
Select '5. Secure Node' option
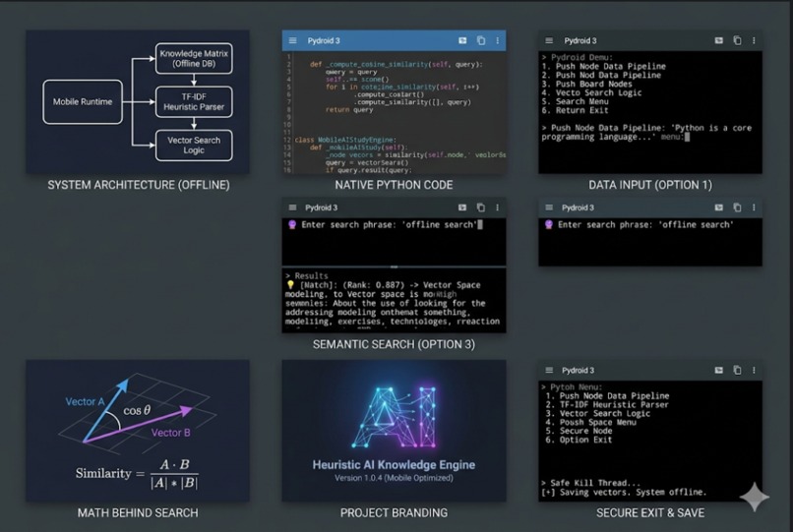tap(579, 431)
